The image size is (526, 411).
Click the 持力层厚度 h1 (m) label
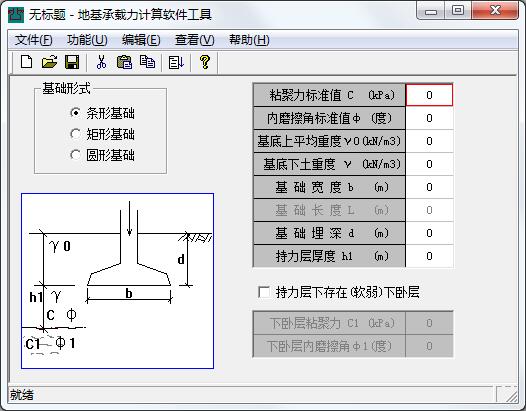[x=329, y=256]
